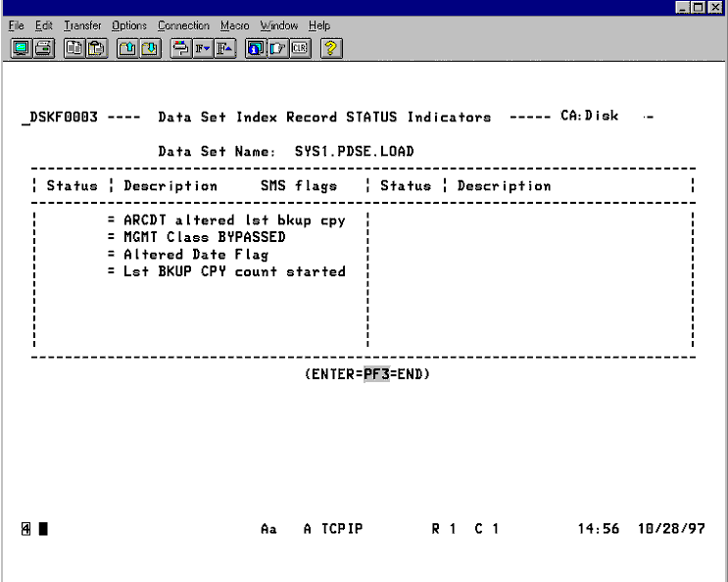Click the ENTER text in the prompt

coord(333,374)
